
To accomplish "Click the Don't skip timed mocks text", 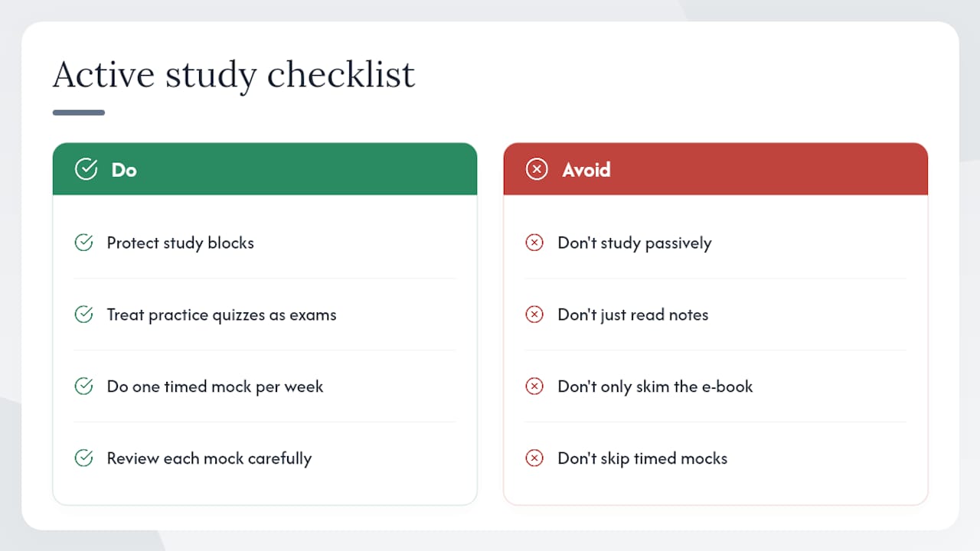I will coord(643,459).
